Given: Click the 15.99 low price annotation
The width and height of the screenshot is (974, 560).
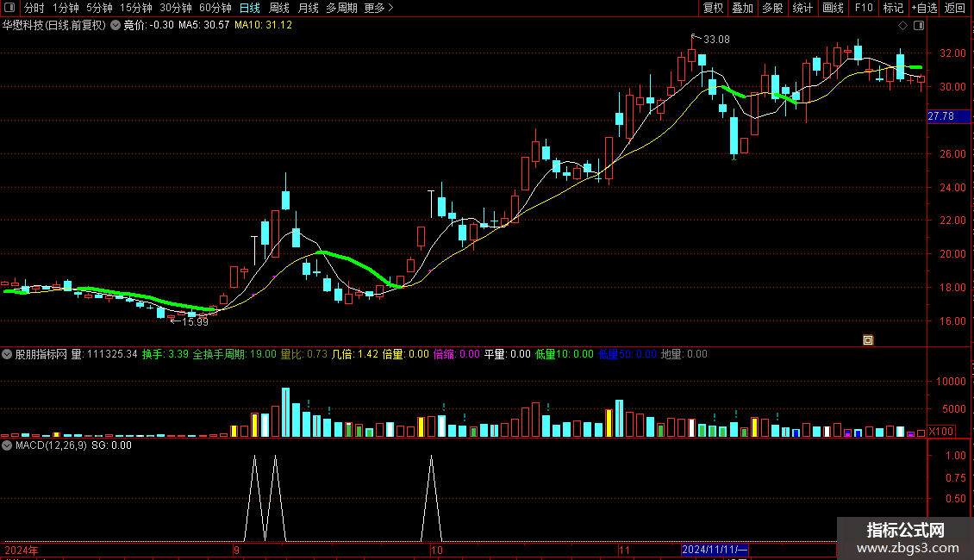Looking at the screenshot, I should pyautogui.click(x=195, y=322).
